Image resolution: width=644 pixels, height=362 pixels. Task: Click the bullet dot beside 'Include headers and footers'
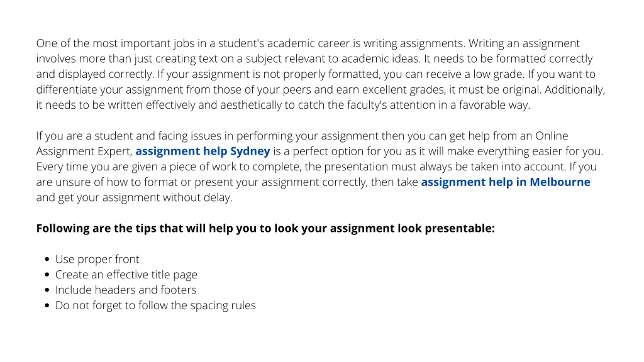(47, 290)
